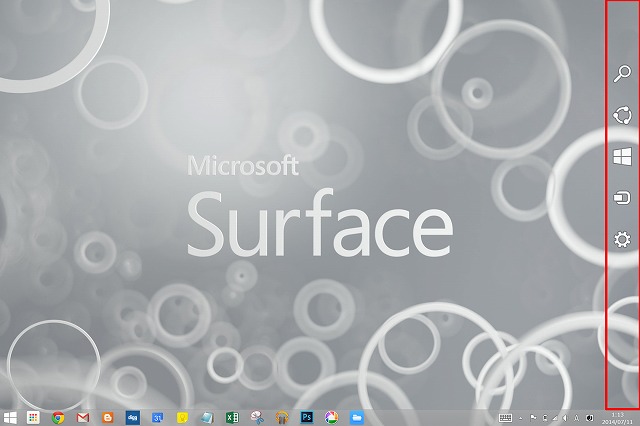Click the taskbar Start button
This screenshot has height=426, width=640.
point(10,417)
